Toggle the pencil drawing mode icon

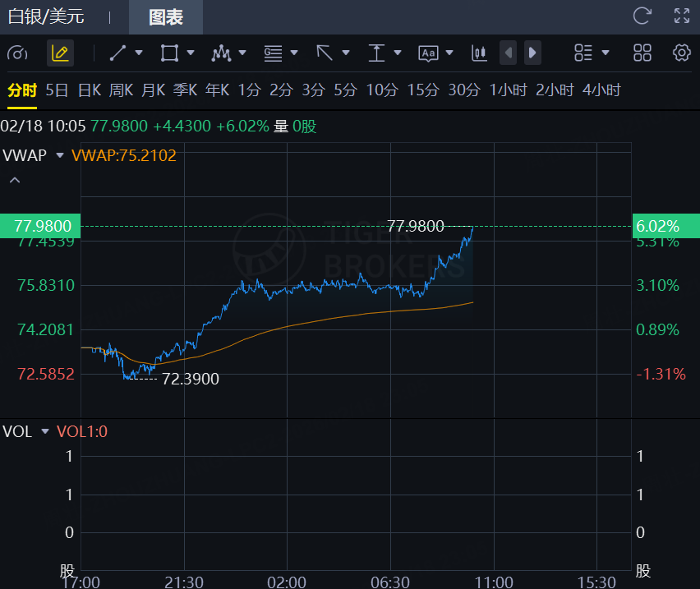(x=60, y=53)
